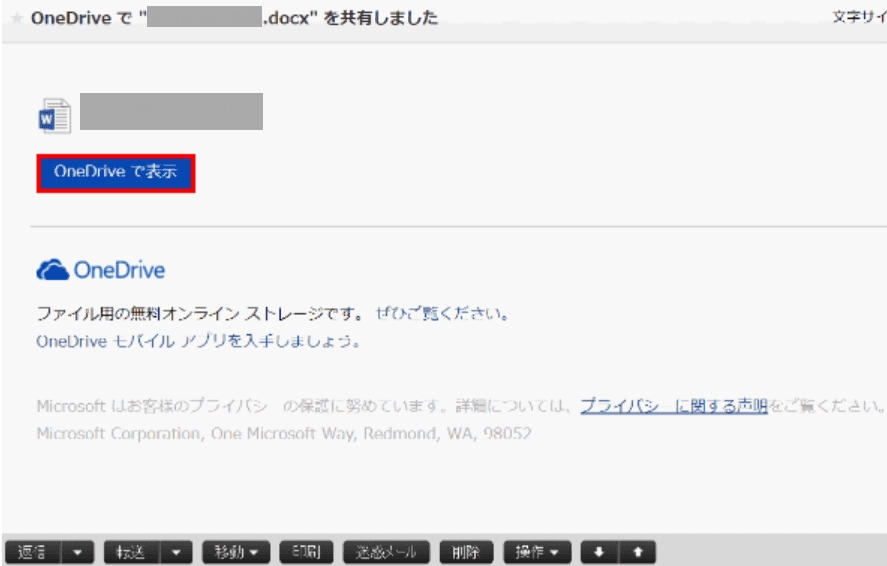Image resolution: width=887 pixels, height=566 pixels.
Task: Expand the 返信 dropdown arrow
Action: (x=77, y=552)
